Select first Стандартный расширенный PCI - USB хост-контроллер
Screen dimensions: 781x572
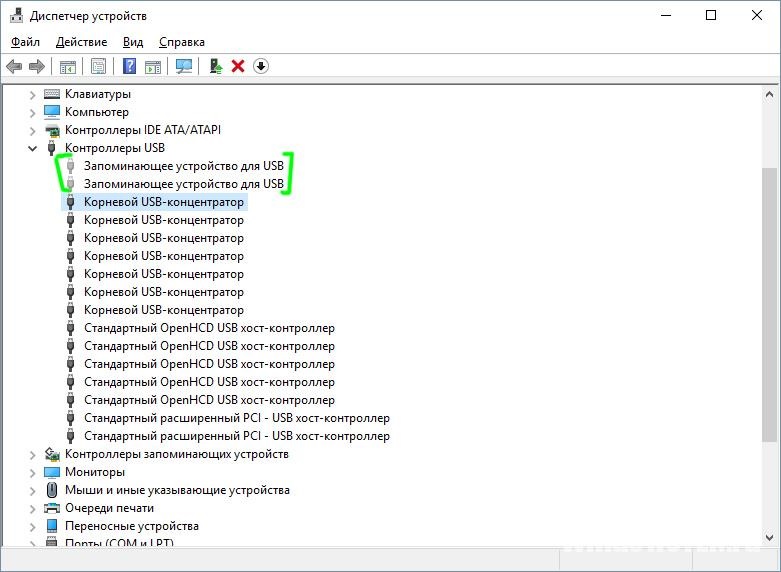coord(237,418)
